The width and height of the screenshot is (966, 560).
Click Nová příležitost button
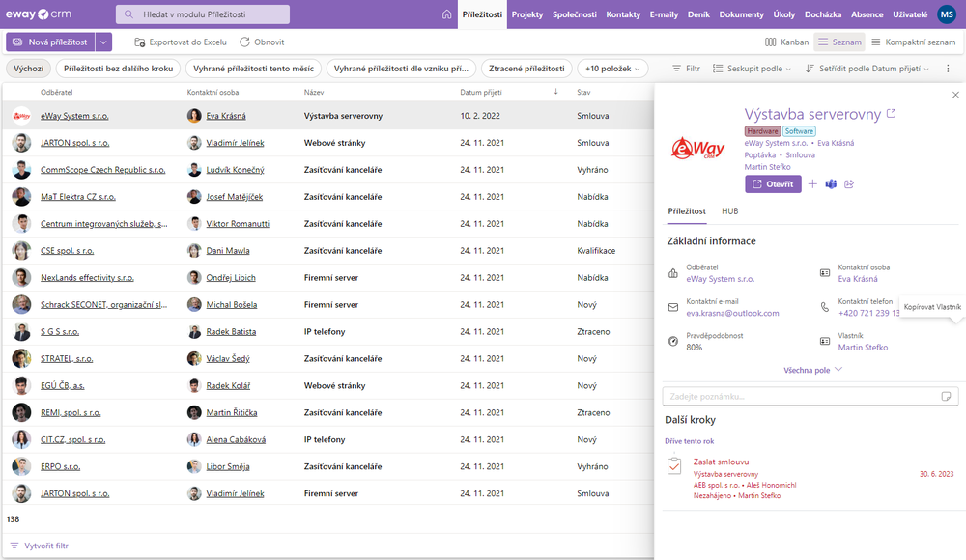click(50, 42)
